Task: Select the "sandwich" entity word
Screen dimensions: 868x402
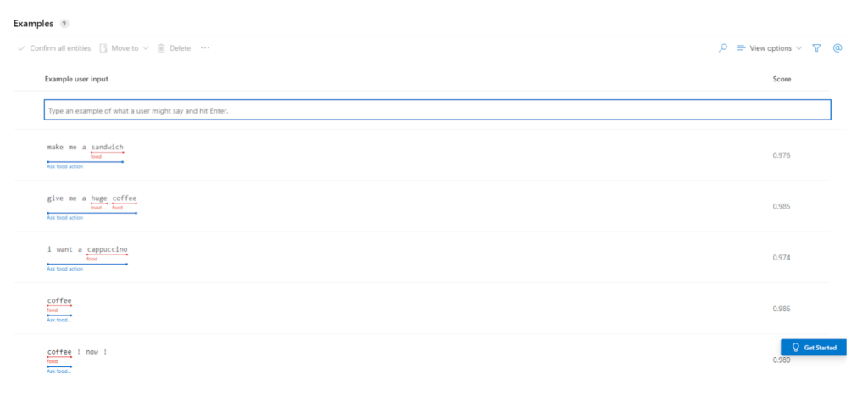Action: click(107, 148)
